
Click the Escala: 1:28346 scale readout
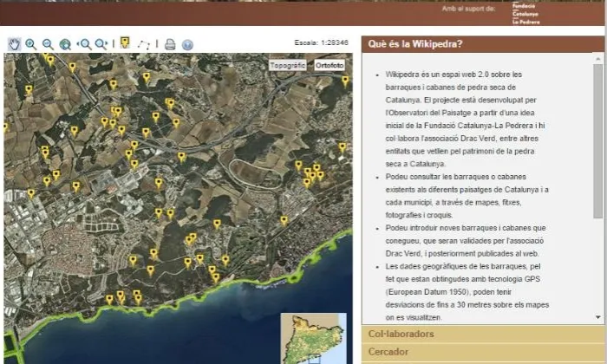tap(322, 42)
